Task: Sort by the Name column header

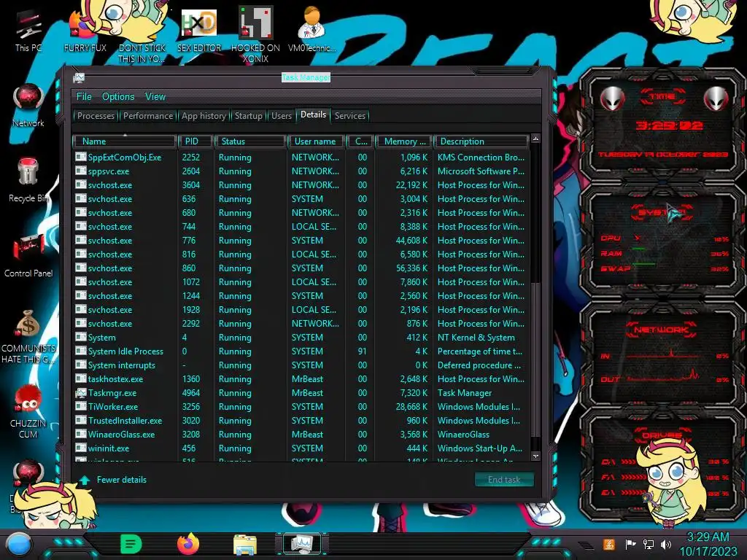Action: tap(124, 141)
